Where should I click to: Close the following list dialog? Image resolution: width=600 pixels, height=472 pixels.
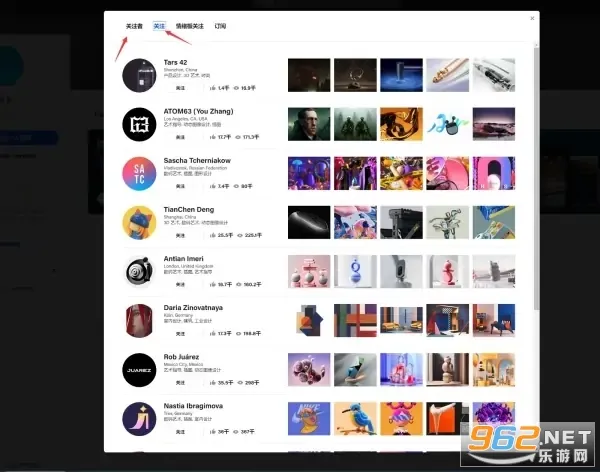coord(532,18)
